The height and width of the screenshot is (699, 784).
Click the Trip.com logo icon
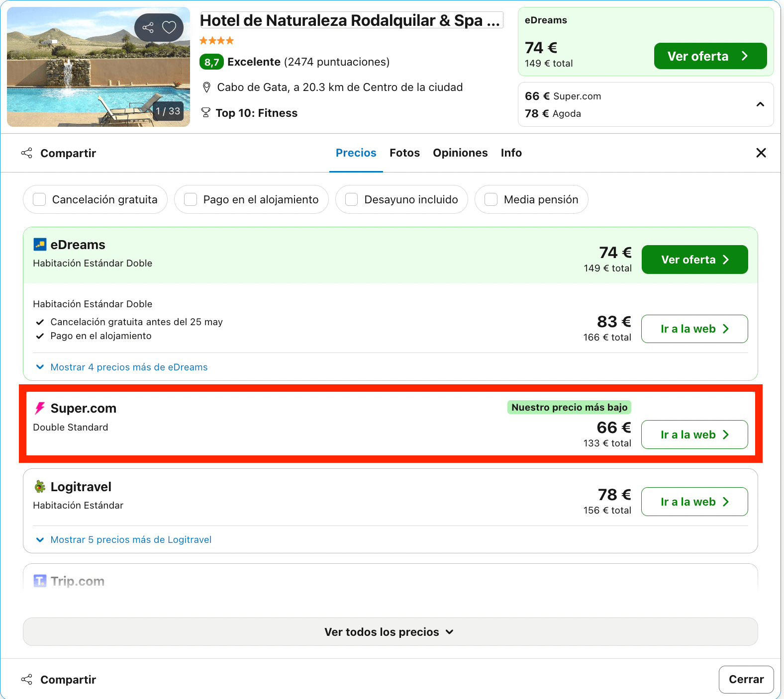40,581
